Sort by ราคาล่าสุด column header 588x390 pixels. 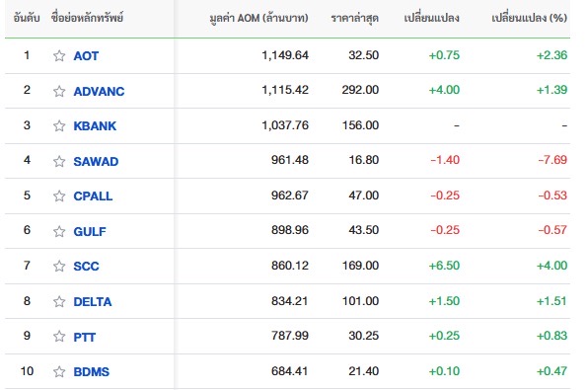pyautogui.click(x=355, y=18)
